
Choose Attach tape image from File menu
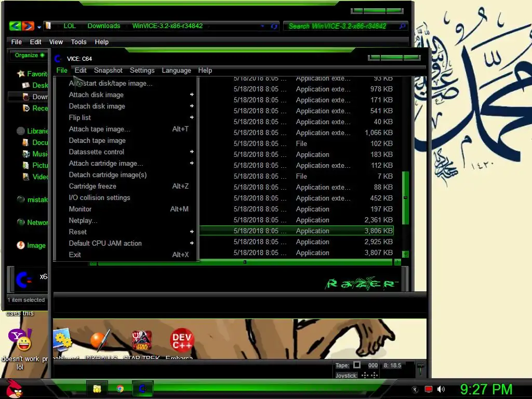point(126,129)
